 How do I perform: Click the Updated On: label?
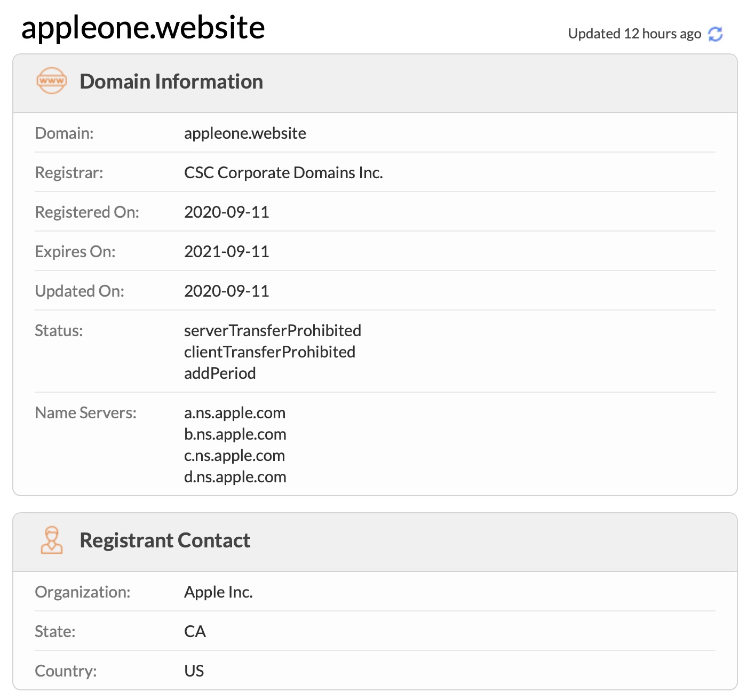79,291
